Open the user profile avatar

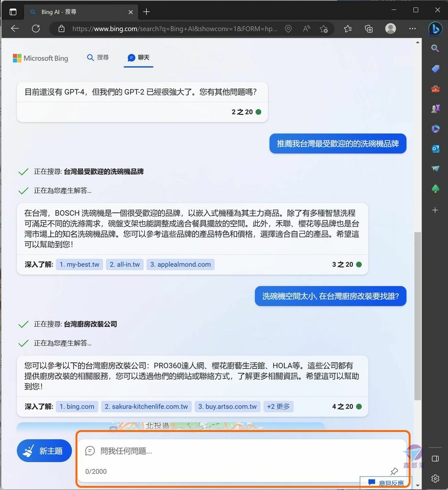click(391, 28)
